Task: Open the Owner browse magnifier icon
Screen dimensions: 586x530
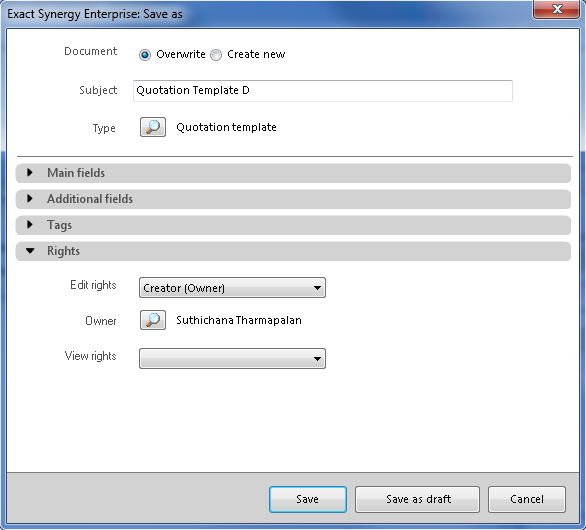Action: pyautogui.click(x=153, y=320)
